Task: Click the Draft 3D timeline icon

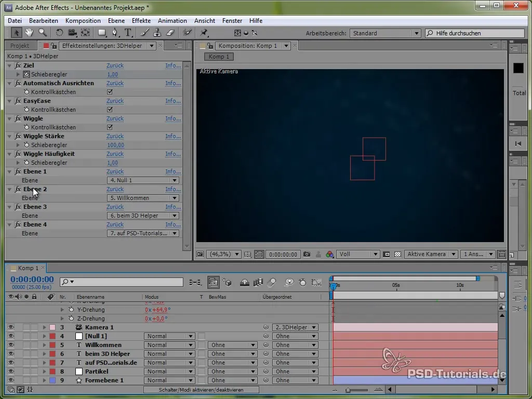Action: [227, 282]
